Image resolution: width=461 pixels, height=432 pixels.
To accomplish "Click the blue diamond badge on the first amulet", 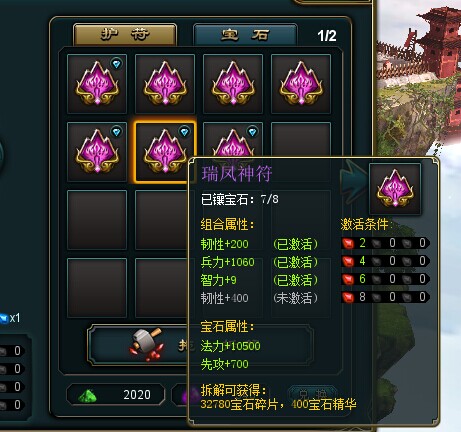I will pyautogui.click(x=116, y=64).
